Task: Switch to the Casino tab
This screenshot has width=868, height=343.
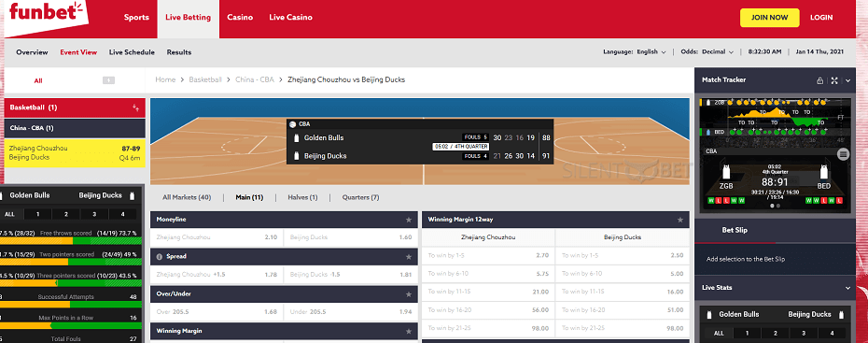Action: [x=240, y=17]
